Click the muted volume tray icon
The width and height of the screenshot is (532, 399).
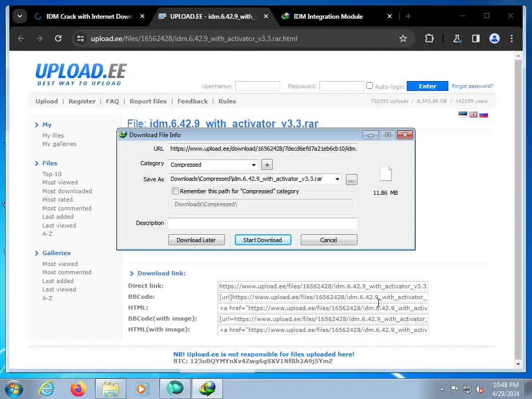480,389
